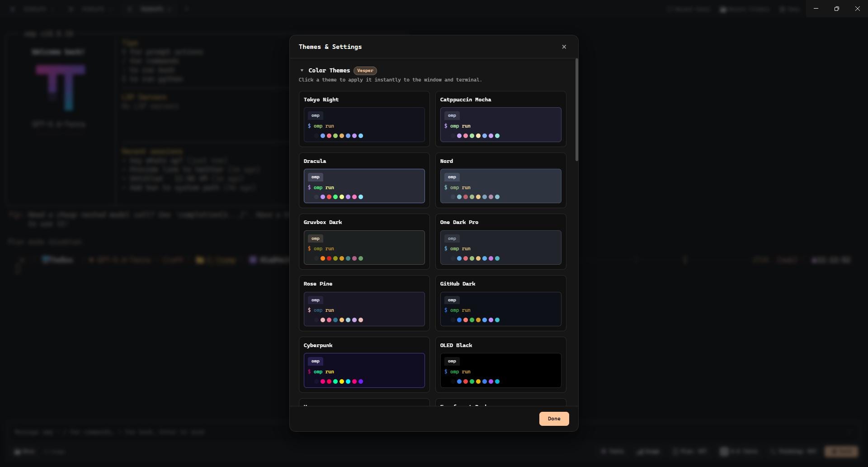Grab the settings dialog scrollbar thumb
The image size is (868, 467).
coord(576,110)
